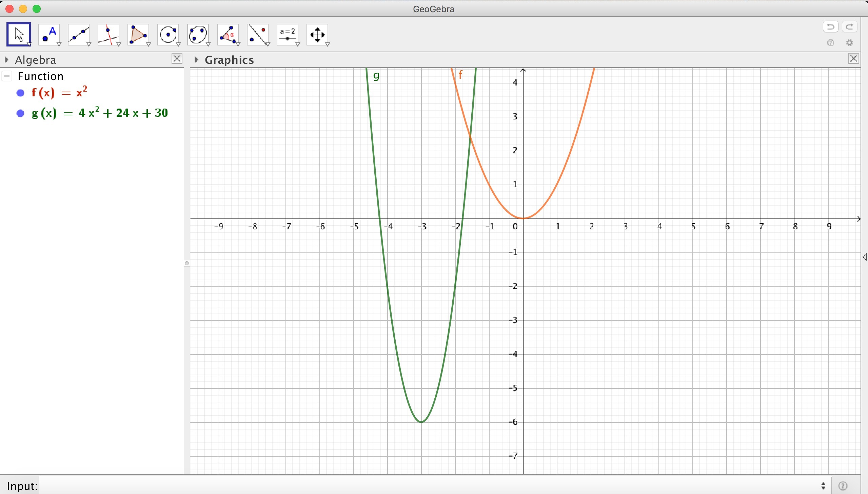868x494 pixels.
Task: Expand the Graphics style bar triangle
Action: point(196,60)
